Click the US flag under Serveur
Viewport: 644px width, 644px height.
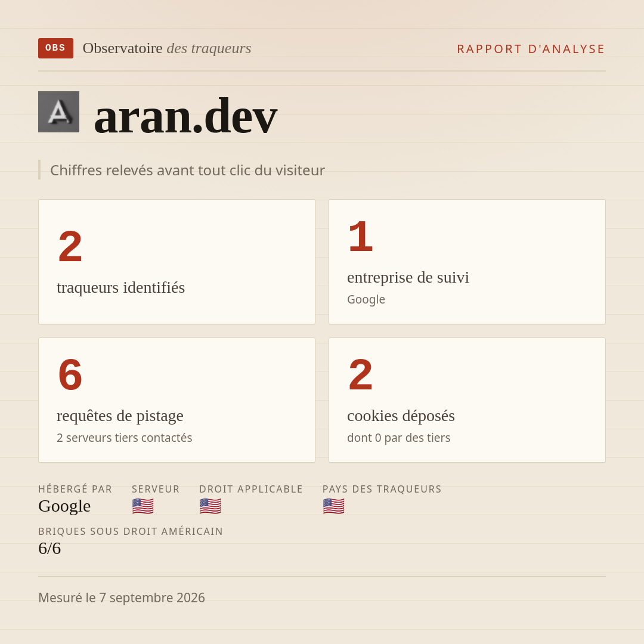tap(143, 506)
